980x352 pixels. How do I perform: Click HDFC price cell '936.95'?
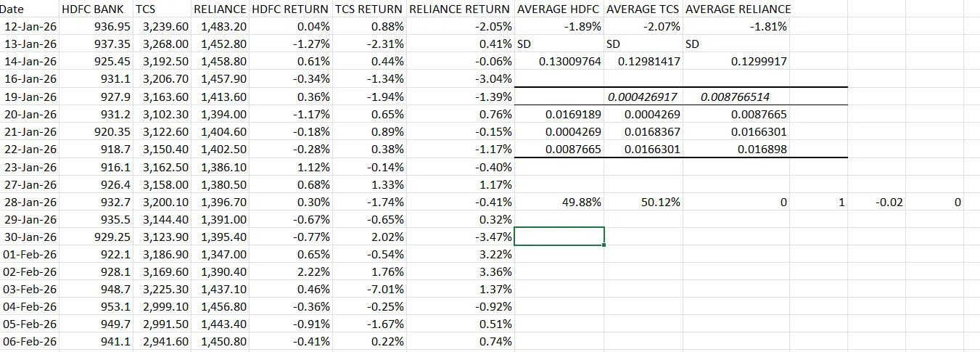(97, 27)
